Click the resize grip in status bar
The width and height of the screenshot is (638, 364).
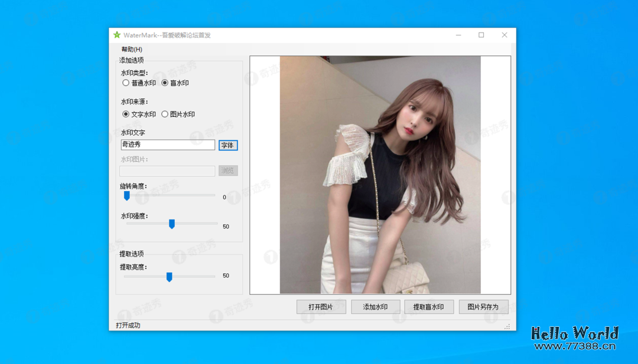coord(507,326)
